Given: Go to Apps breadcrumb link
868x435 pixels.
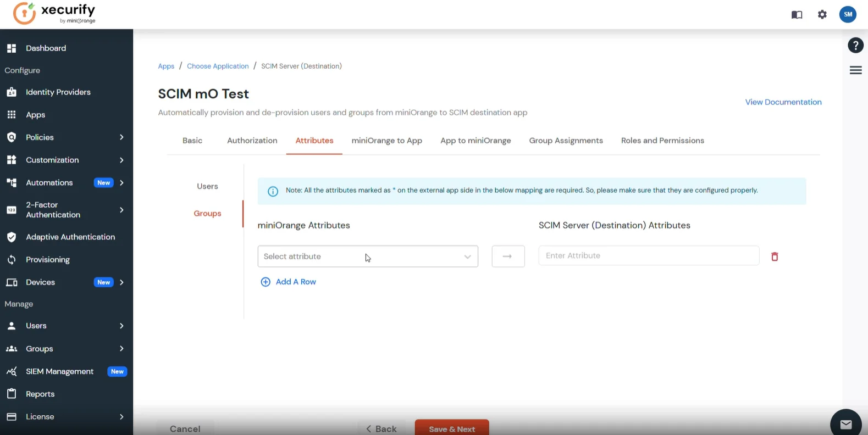Looking at the screenshot, I should 166,66.
